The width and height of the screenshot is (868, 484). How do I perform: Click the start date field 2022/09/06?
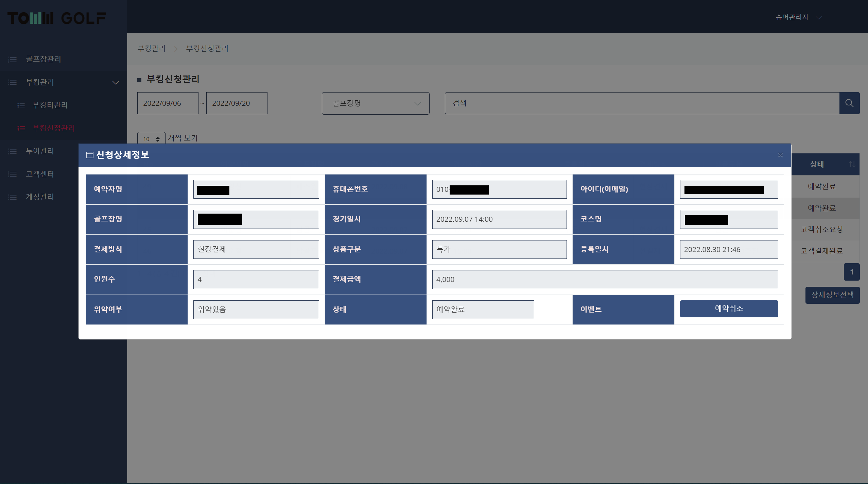(168, 103)
